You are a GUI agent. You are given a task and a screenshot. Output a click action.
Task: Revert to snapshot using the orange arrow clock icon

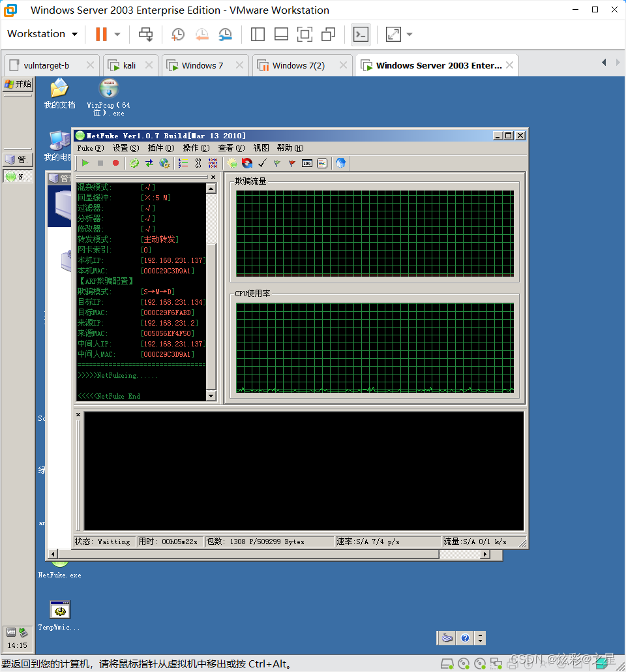[201, 35]
